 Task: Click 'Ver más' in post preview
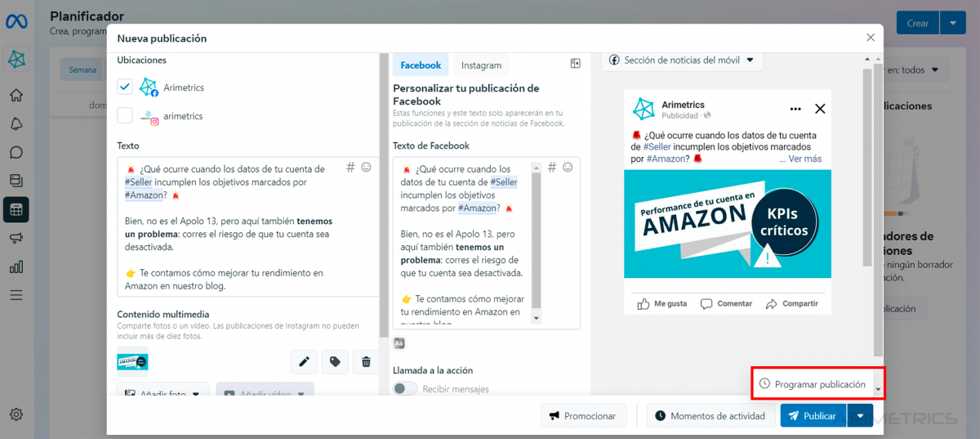(804, 159)
